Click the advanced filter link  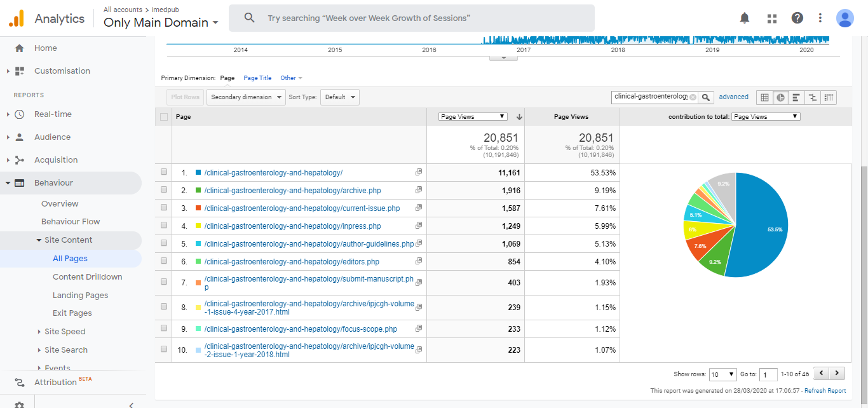click(x=733, y=97)
